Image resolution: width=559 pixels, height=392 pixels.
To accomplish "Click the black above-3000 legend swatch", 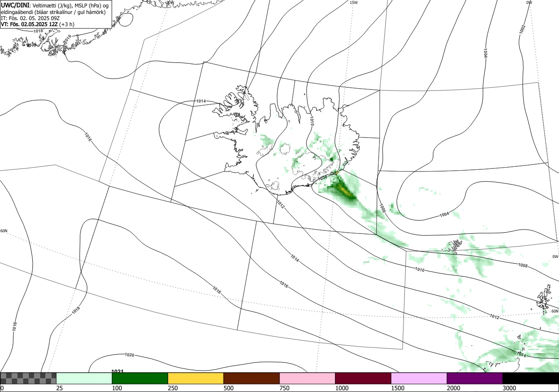I will [531, 378].
